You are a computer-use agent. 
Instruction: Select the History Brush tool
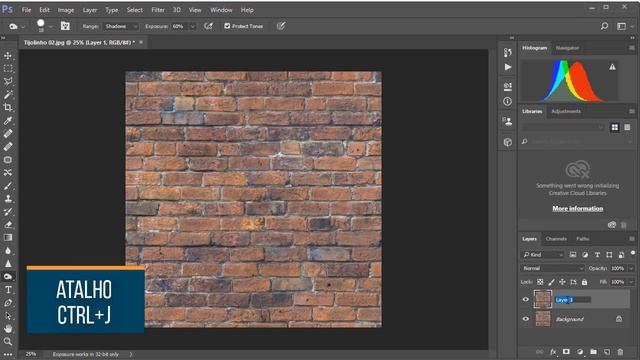pyautogui.click(x=8, y=211)
